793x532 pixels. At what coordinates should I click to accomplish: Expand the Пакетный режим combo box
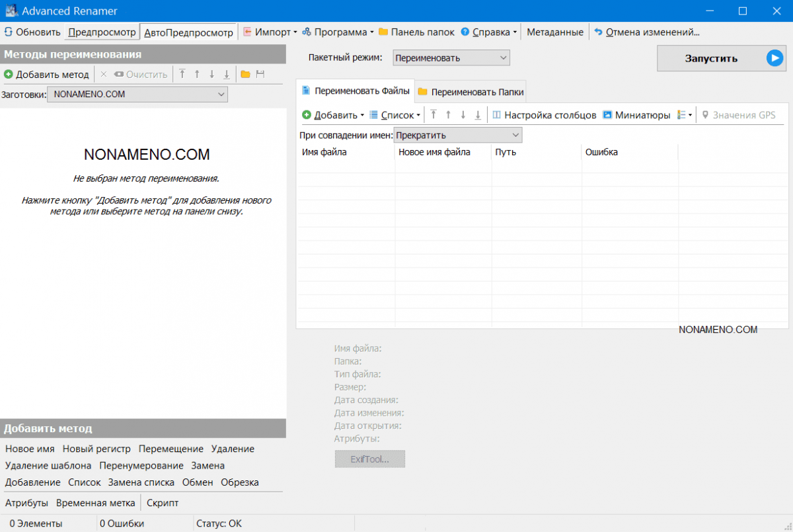451,58
